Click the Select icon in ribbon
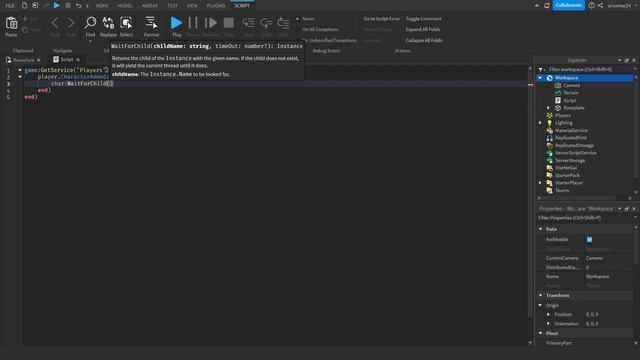The image size is (640, 360). click(x=126, y=23)
